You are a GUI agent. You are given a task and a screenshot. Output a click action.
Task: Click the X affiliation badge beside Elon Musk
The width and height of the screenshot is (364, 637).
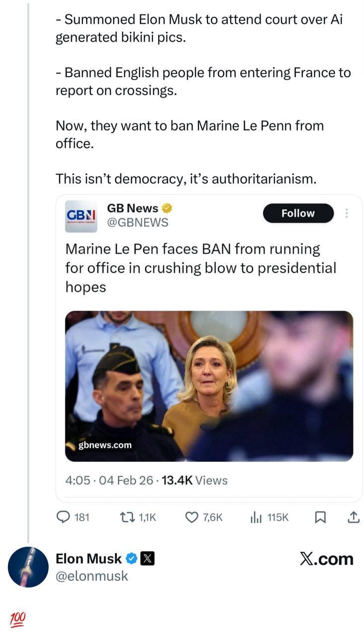click(148, 559)
